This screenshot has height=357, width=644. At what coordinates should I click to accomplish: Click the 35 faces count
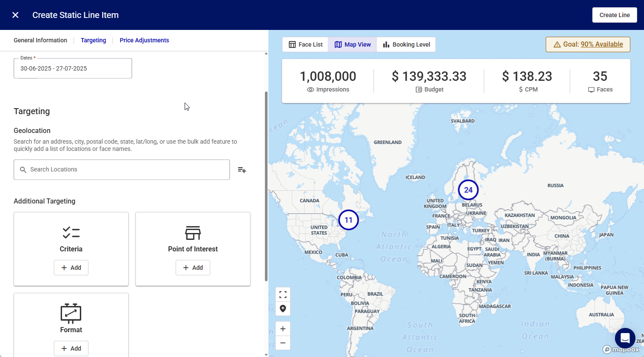pyautogui.click(x=600, y=76)
